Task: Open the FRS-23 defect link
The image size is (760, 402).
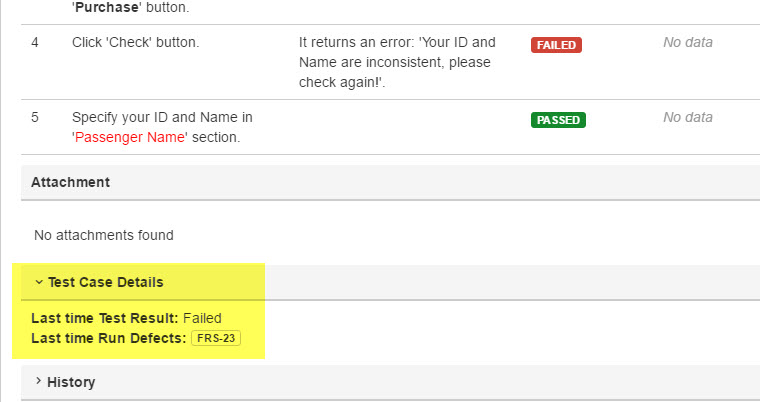Action: tap(216, 340)
